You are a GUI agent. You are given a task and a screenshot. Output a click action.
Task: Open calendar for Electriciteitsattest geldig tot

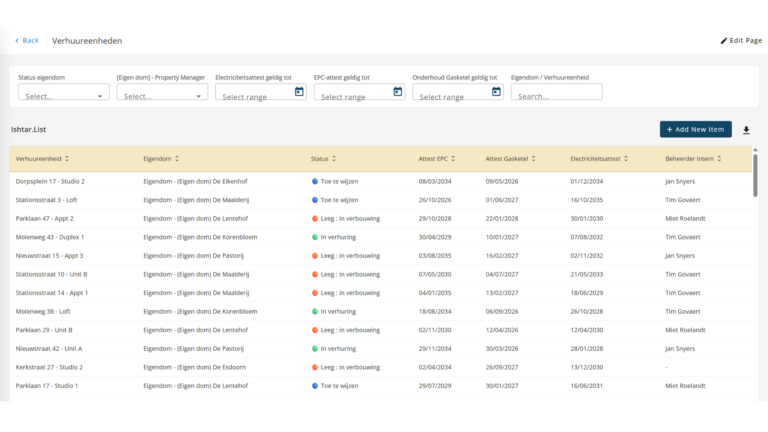pos(299,92)
